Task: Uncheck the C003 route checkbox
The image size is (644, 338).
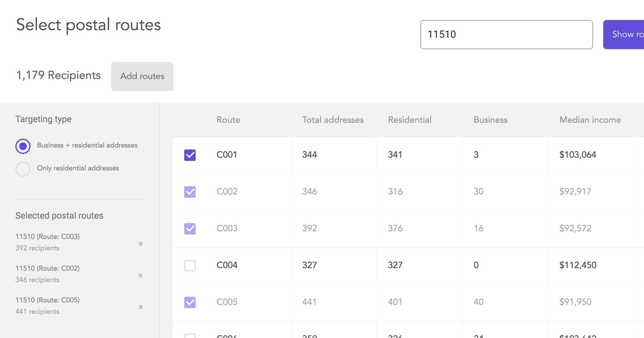Action: click(x=190, y=229)
